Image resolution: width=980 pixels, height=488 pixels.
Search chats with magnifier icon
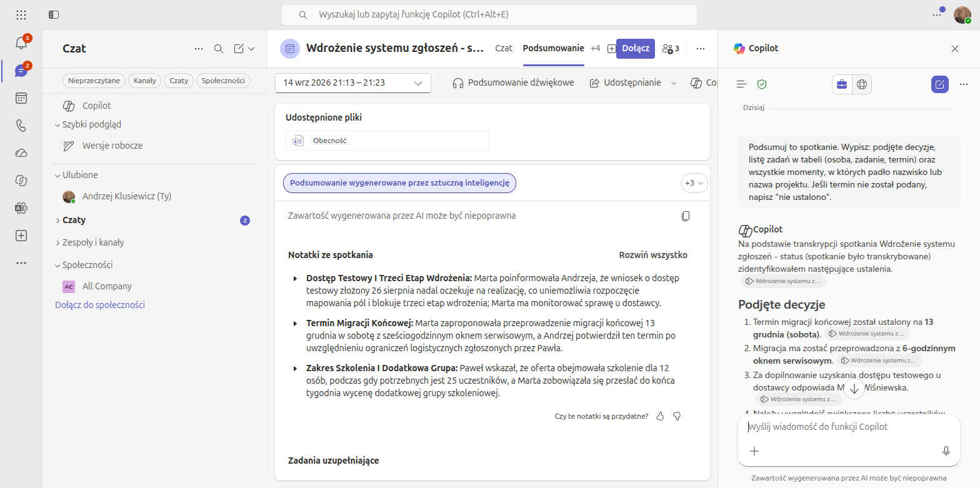(219, 49)
